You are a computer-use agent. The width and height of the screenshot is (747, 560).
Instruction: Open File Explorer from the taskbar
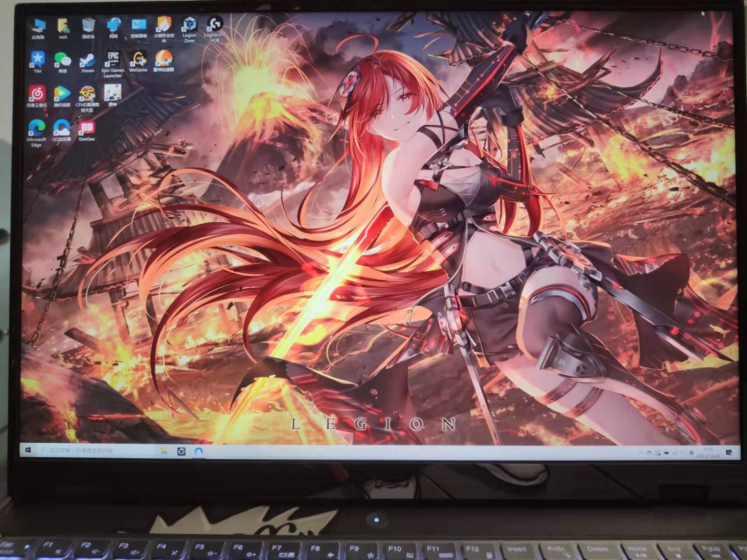(x=164, y=451)
